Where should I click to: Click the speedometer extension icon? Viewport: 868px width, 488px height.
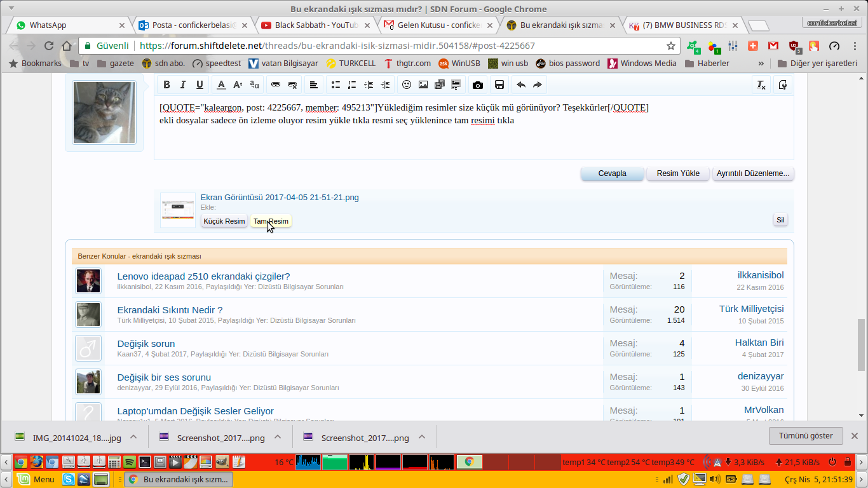834,46
